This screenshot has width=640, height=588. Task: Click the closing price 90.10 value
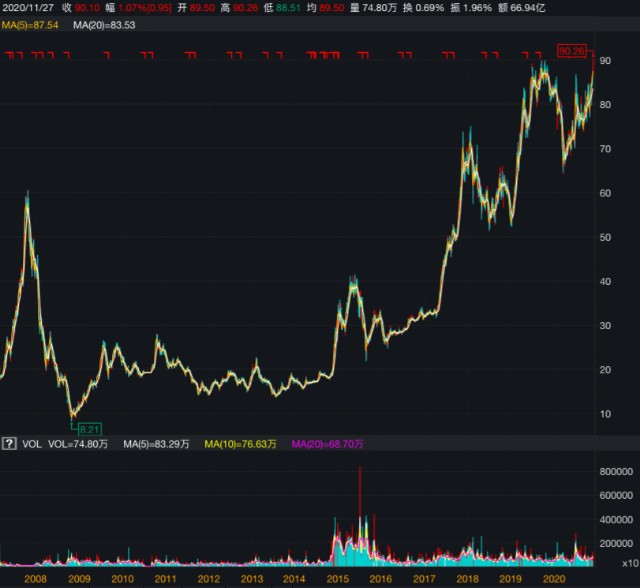tap(87, 8)
